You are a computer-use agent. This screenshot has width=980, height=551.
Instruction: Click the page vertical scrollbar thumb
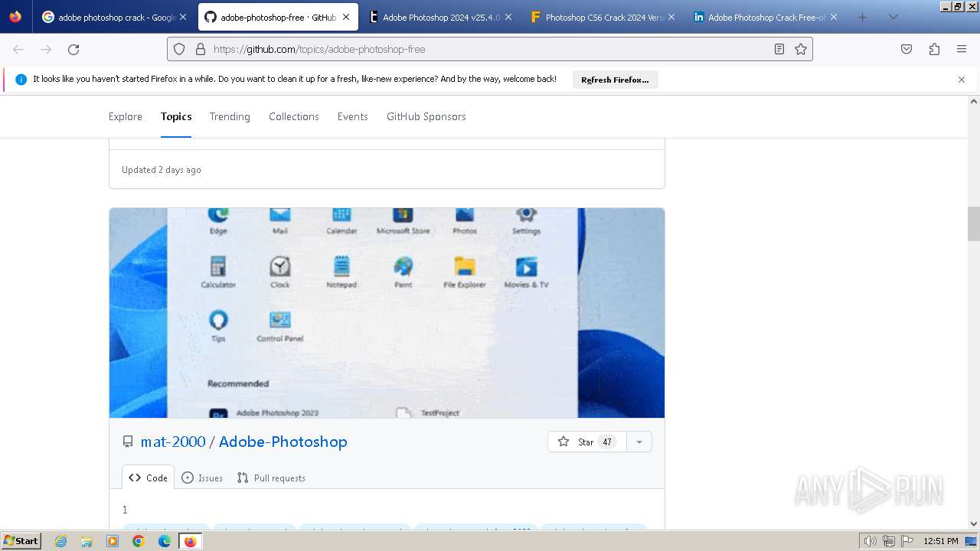(x=974, y=223)
